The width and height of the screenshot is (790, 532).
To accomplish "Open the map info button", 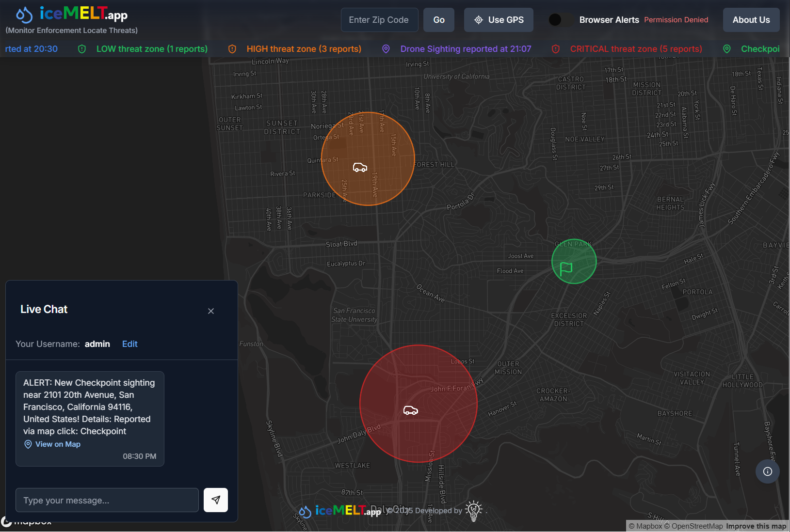I will coord(767,471).
